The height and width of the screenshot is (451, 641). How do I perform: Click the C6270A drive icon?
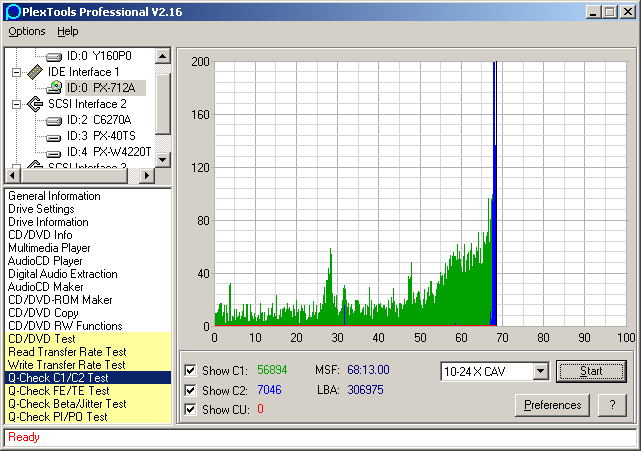tap(54, 121)
